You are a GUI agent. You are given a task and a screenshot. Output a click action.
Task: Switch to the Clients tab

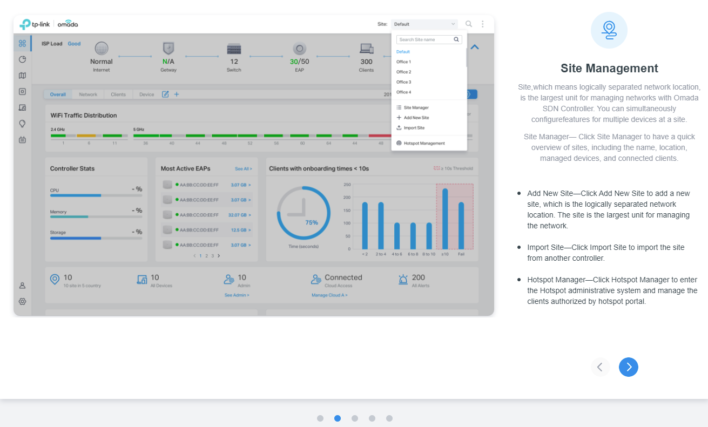tap(118, 93)
